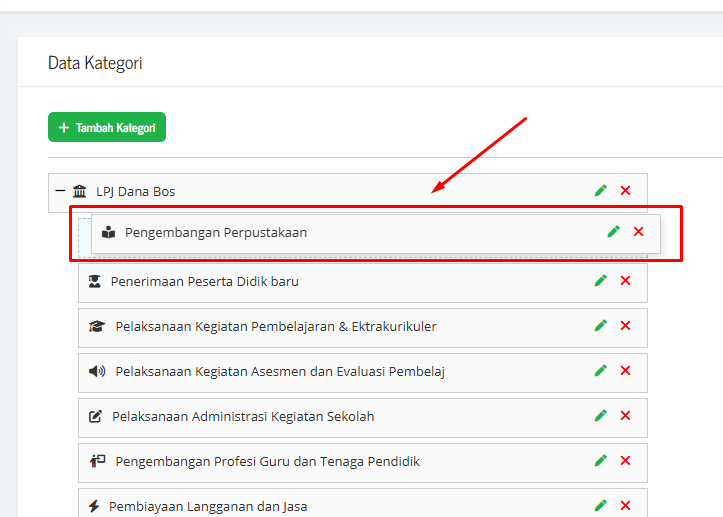The width and height of the screenshot is (723, 517).
Task: Edit Pelaksanaan Administrasi Kegiatan Sekolah
Action: pos(601,416)
